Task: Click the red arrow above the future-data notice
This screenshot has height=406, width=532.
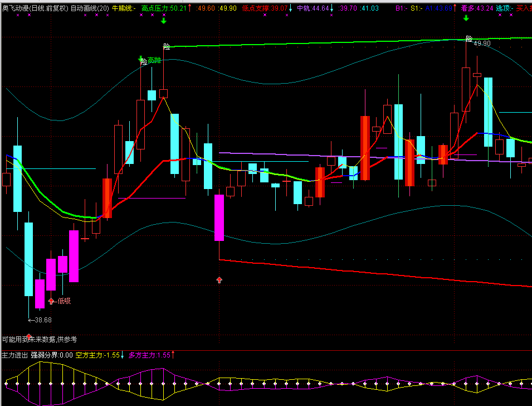Action: click(29, 335)
